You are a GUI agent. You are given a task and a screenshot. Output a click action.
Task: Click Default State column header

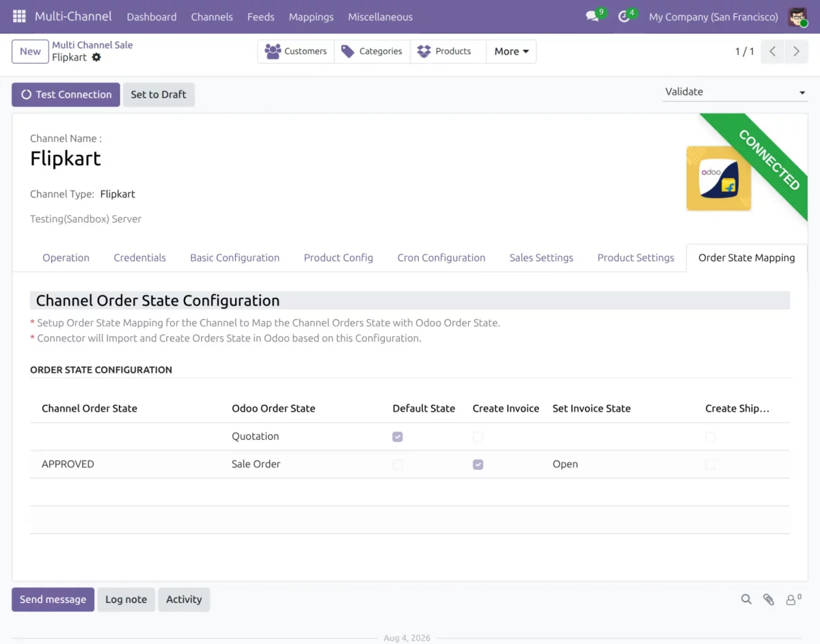pos(424,408)
